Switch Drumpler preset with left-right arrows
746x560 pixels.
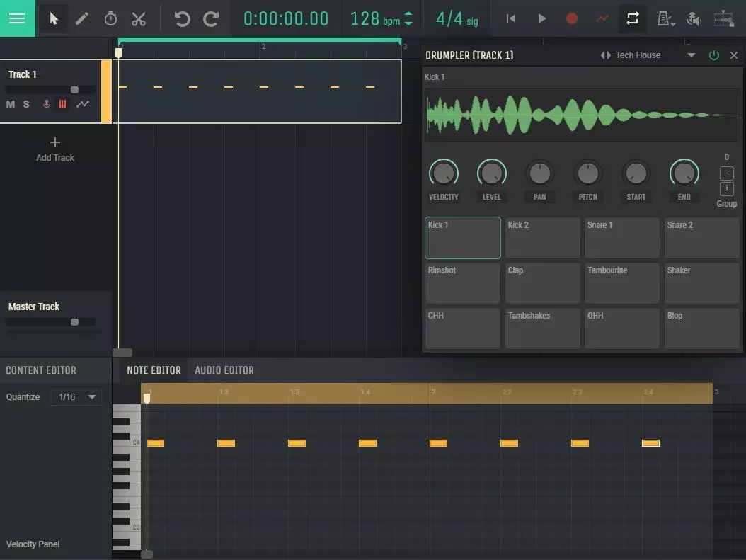click(605, 55)
